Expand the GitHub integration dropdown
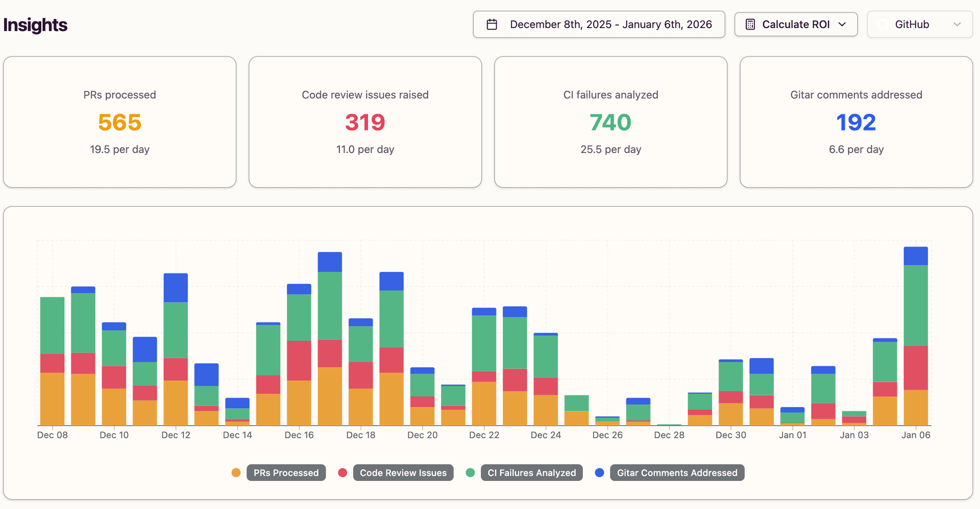The image size is (980, 509). tap(920, 24)
